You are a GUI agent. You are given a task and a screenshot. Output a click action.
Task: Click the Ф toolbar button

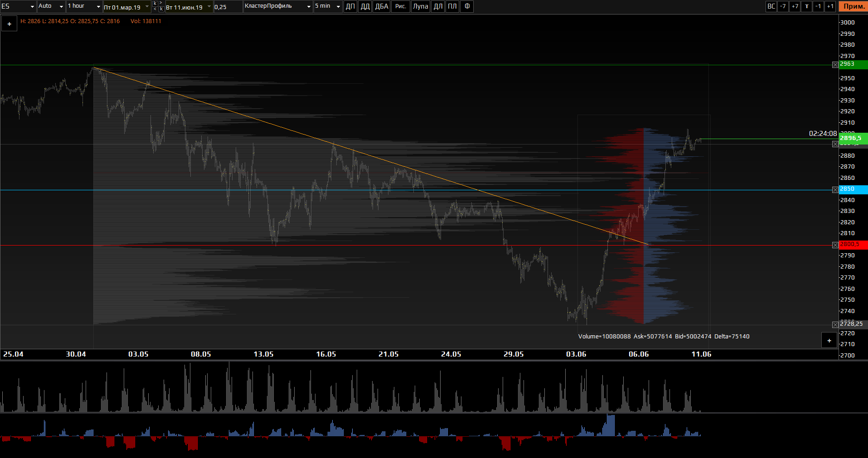point(467,6)
